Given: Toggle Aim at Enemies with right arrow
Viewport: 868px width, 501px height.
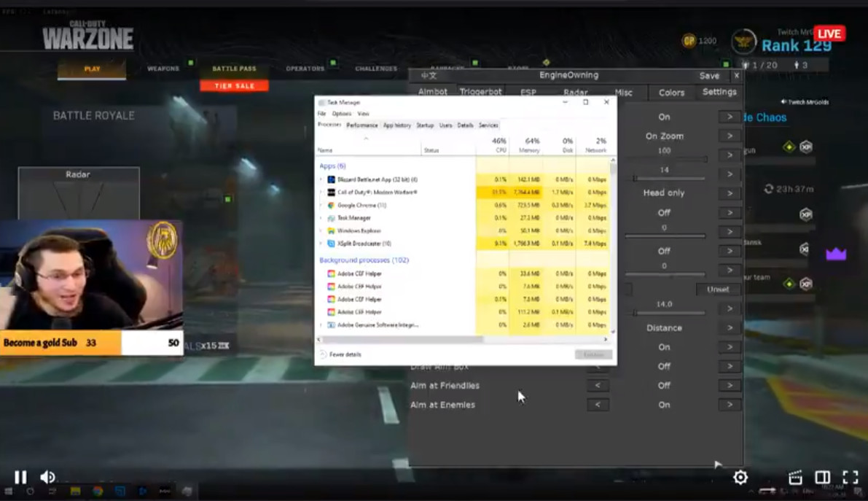Looking at the screenshot, I should pyautogui.click(x=730, y=405).
